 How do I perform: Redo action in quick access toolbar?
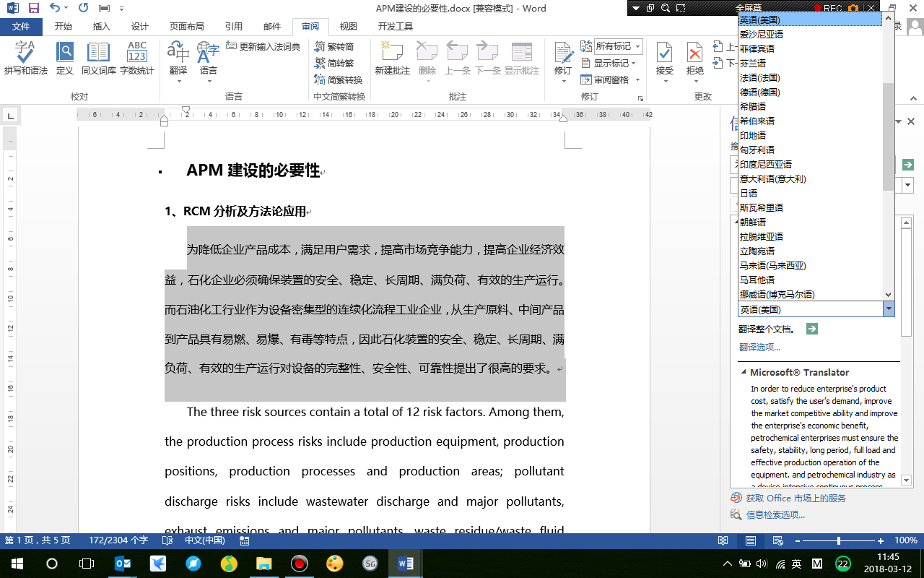(x=83, y=9)
